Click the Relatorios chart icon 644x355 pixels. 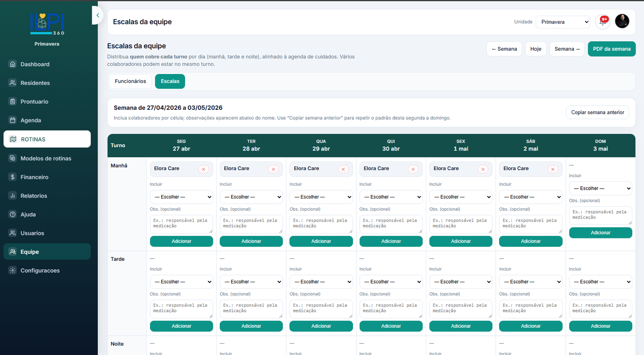pyautogui.click(x=13, y=196)
